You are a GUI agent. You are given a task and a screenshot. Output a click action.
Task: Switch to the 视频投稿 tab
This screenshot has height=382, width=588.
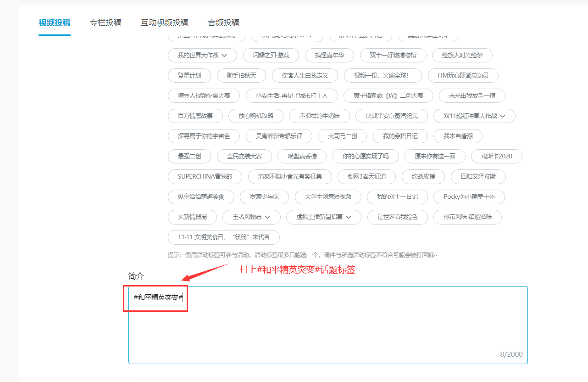[55, 22]
